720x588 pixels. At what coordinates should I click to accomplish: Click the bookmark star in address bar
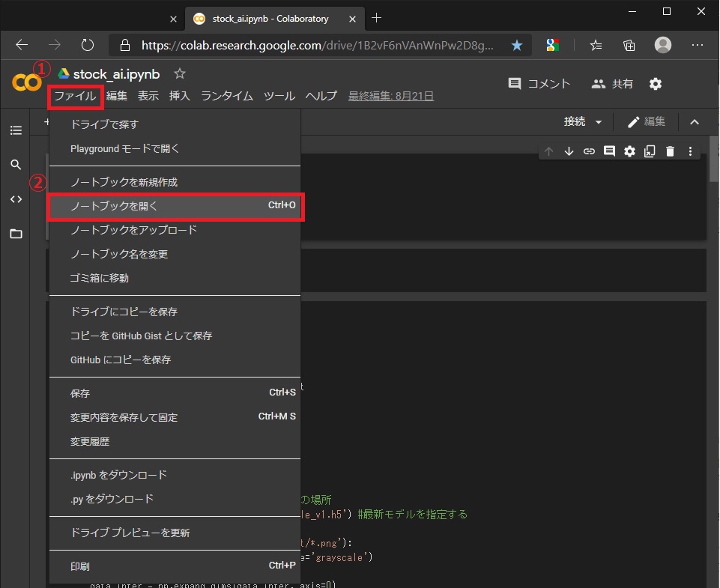[516, 45]
